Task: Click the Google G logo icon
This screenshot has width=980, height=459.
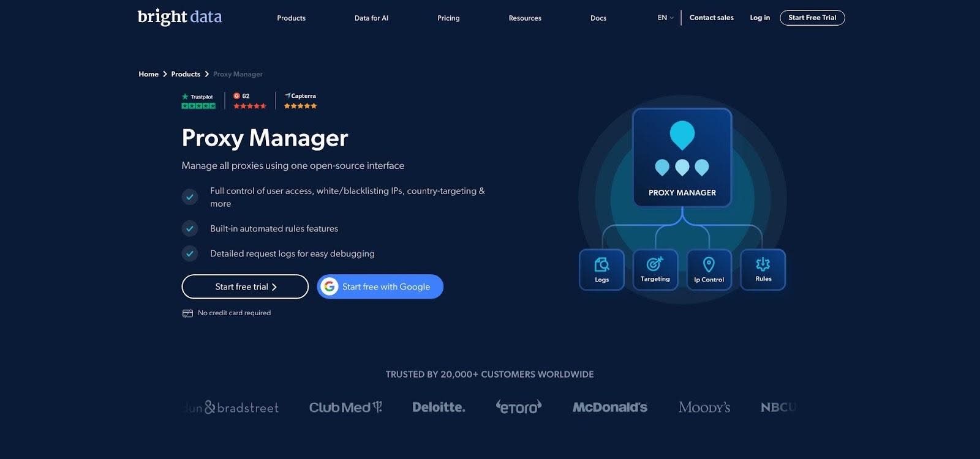Action: coord(330,286)
